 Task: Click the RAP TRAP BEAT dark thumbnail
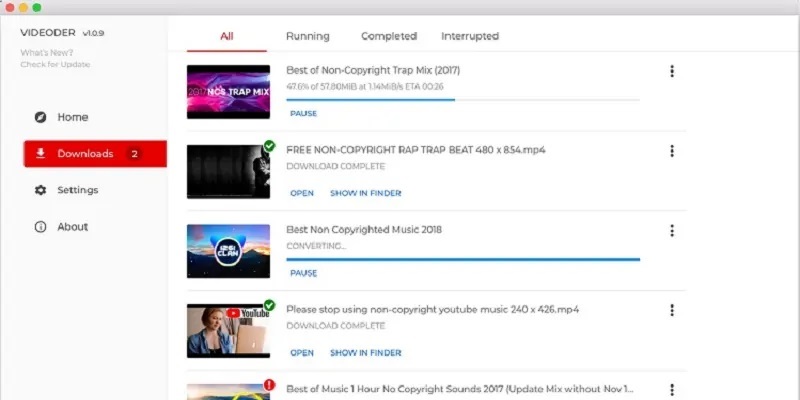[228, 171]
